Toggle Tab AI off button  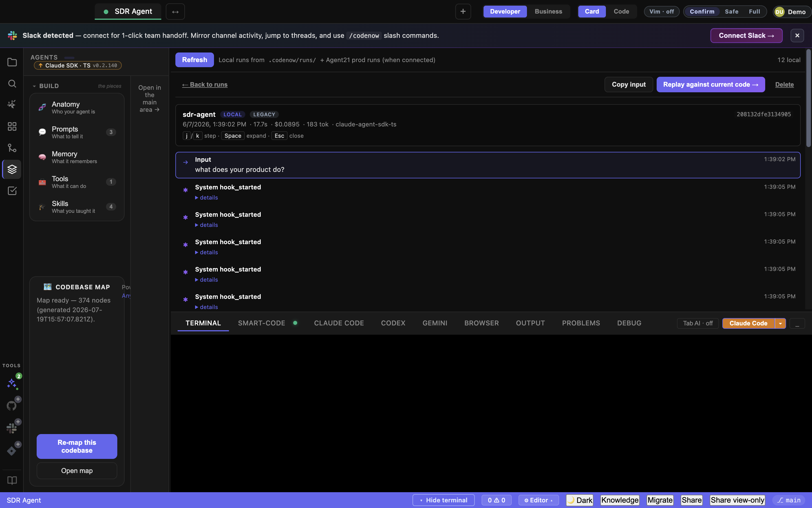point(698,323)
